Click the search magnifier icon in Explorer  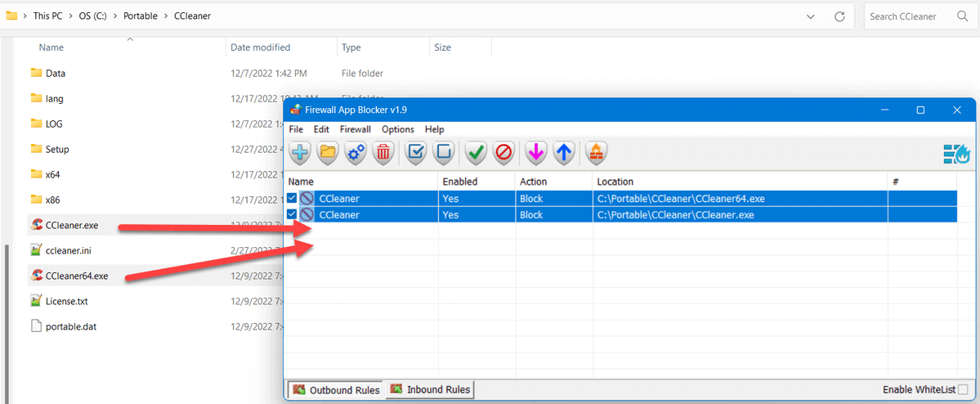click(x=962, y=16)
